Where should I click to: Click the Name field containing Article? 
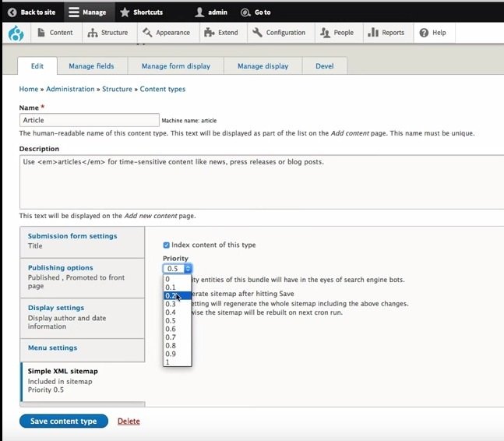pyautogui.click(x=89, y=121)
